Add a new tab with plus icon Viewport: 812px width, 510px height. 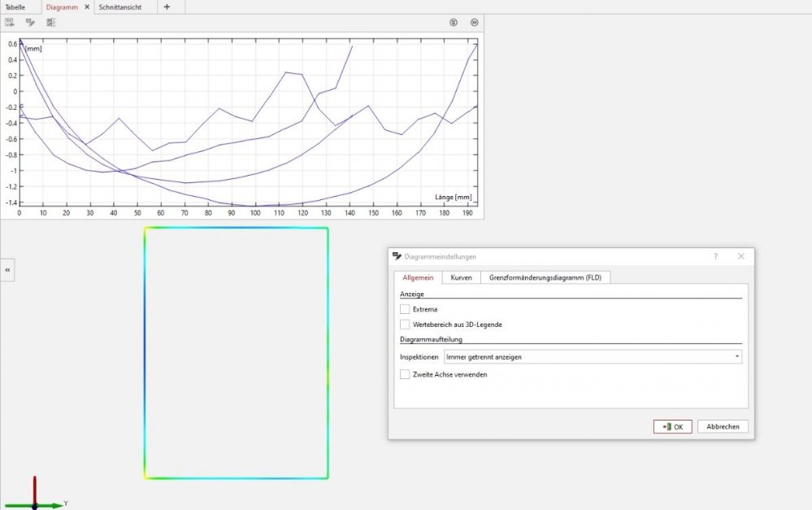click(167, 7)
